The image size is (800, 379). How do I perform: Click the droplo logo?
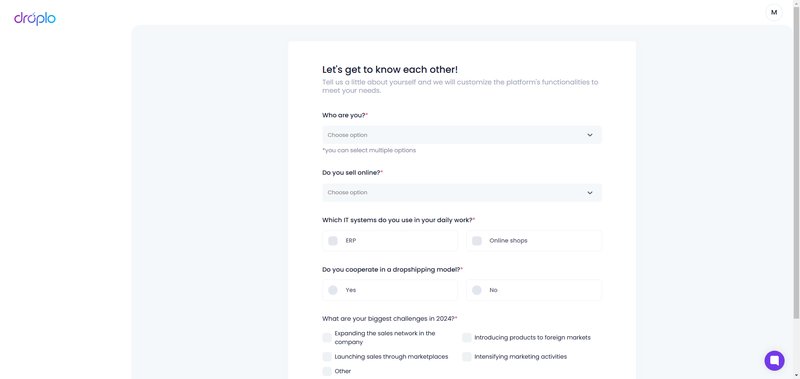point(35,19)
